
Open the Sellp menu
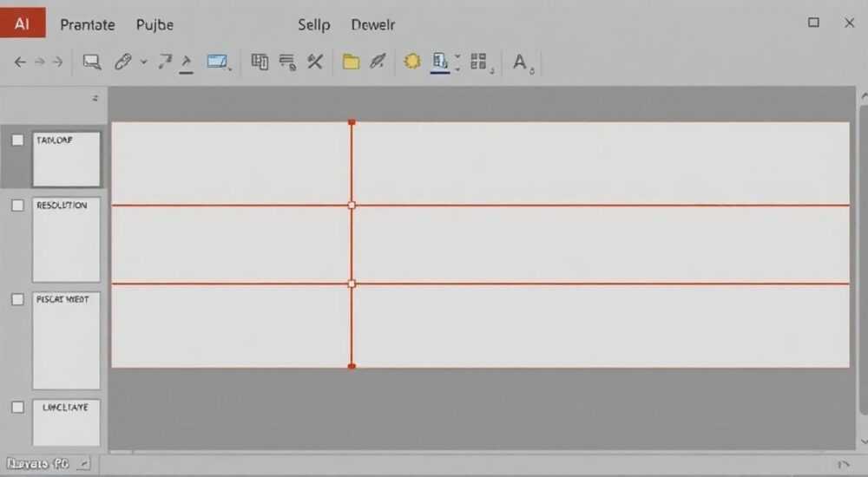314,25
